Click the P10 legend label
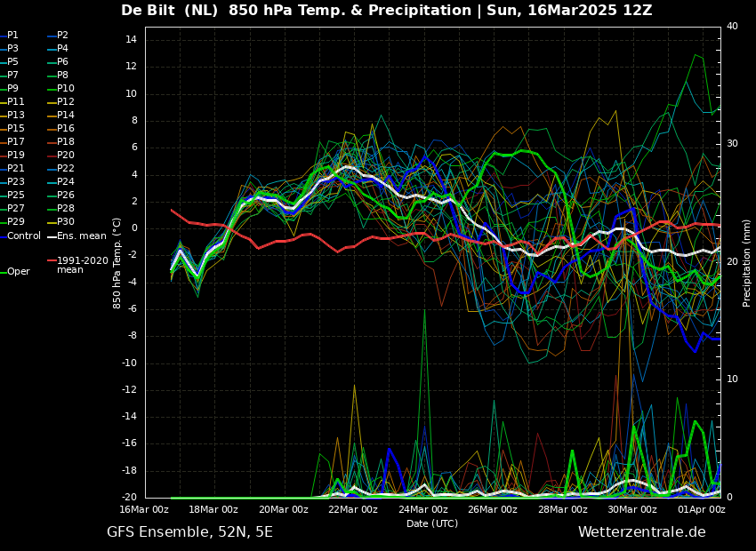 point(66,89)
